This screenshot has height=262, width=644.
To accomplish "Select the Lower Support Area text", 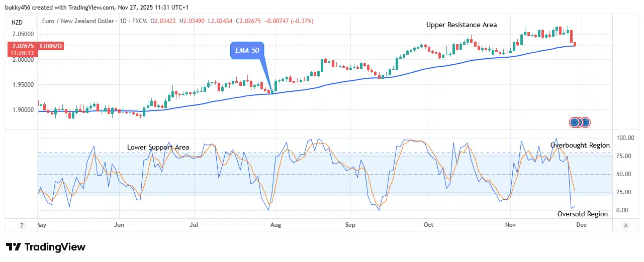I will (x=158, y=147).
